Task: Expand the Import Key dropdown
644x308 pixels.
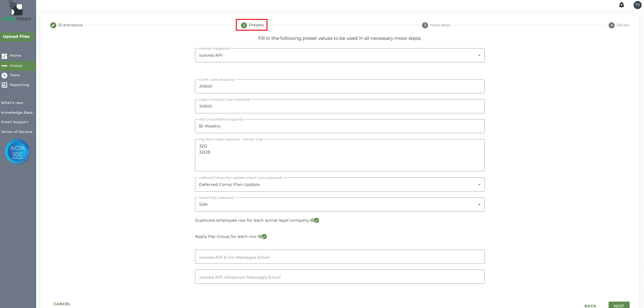Action: (479, 204)
